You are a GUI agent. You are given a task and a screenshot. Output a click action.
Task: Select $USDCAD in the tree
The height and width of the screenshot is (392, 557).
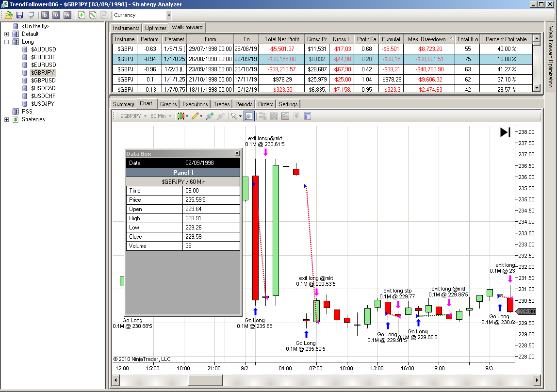(x=43, y=88)
